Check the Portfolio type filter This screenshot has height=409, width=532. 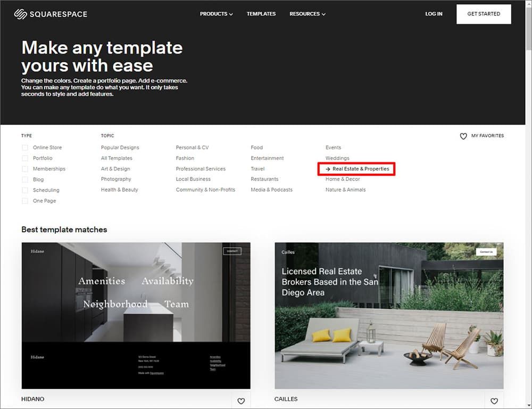coord(25,158)
